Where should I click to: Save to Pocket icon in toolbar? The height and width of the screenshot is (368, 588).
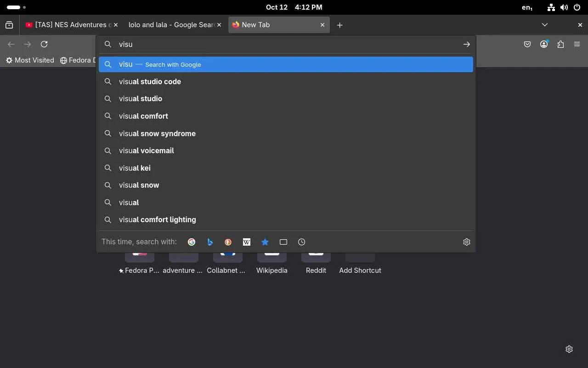(527, 44)
